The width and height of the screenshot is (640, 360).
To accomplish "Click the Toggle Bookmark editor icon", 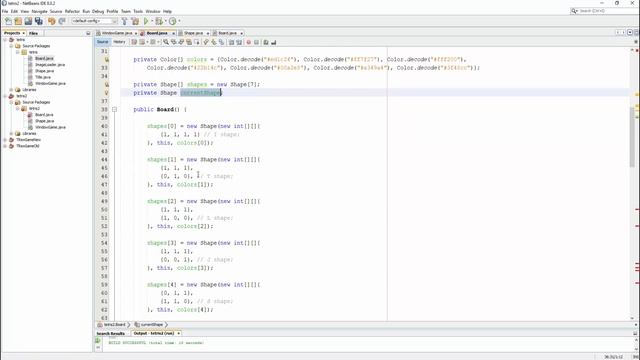I will click(x=221, y=42).
